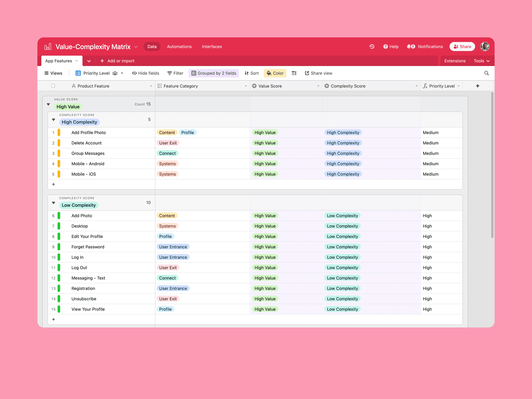This screenshot has height=399, width=532.
Task: Click the grid view icon beside Priority Level
Action: 78,73
